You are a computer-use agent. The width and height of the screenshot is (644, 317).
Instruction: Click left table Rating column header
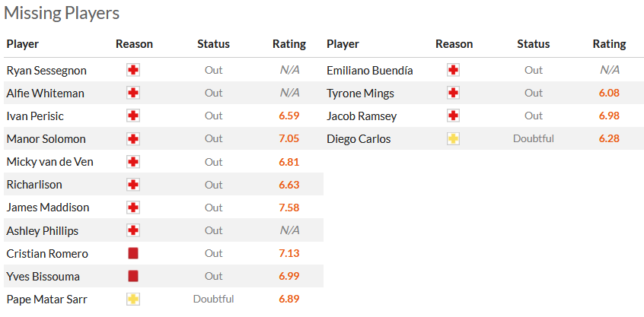pyautogui.click(x=289, y=44)
